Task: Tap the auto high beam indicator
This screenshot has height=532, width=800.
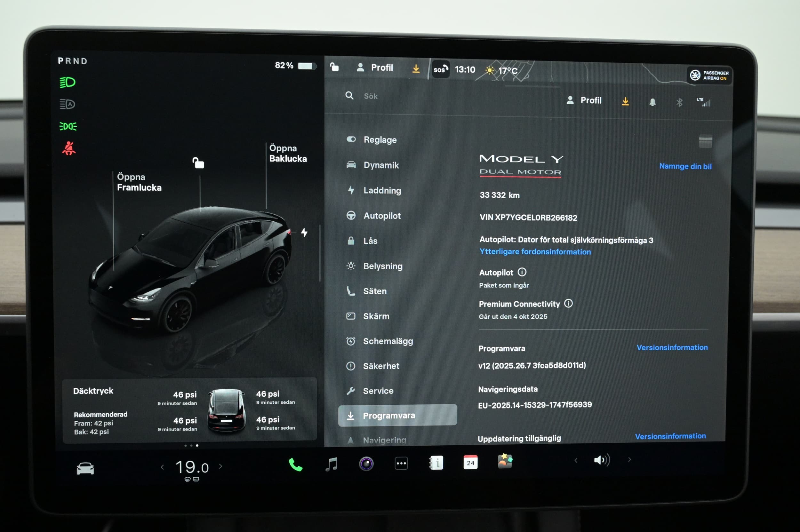Action: pos(67,104)
